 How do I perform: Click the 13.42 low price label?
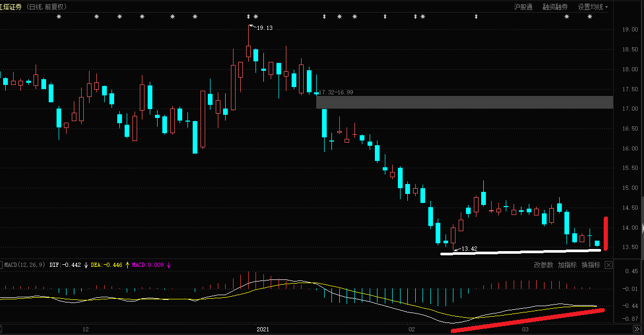[469, 248]
